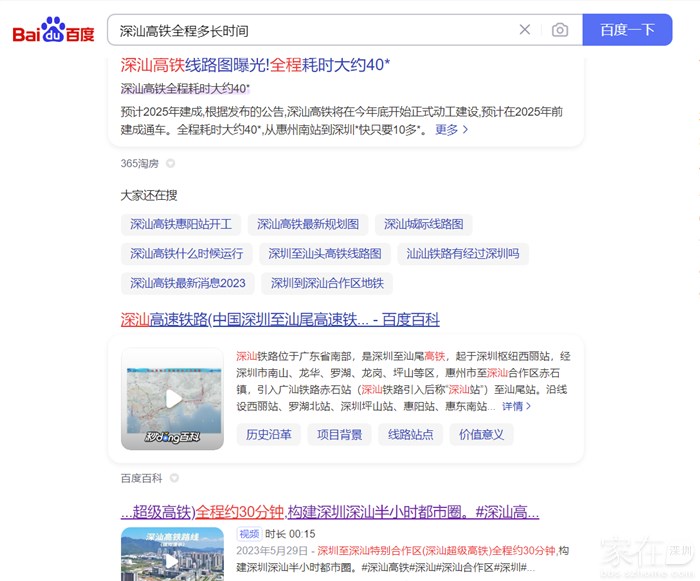
Task: Clear search text with the X icon
Action: [x=525, y=30]
